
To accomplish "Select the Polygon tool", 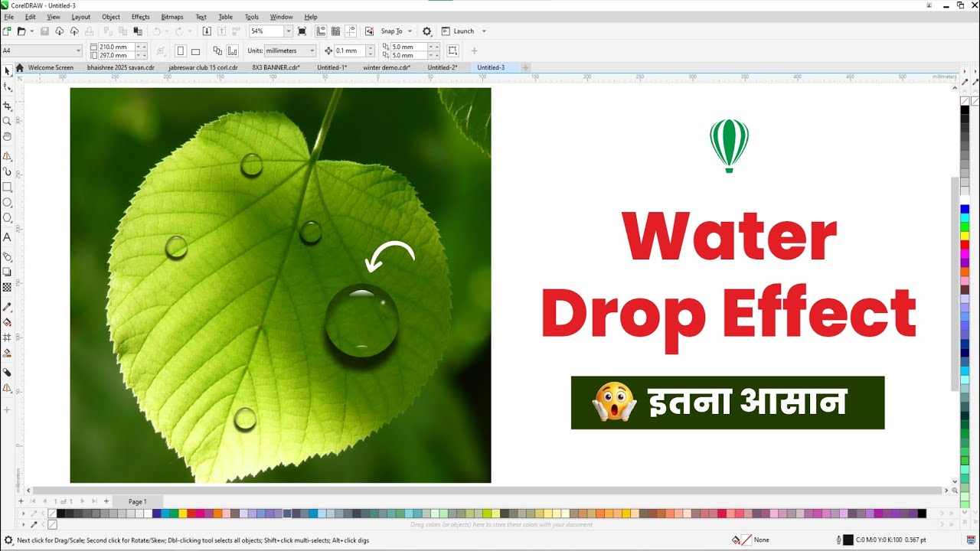I will (x=8, y=218).
